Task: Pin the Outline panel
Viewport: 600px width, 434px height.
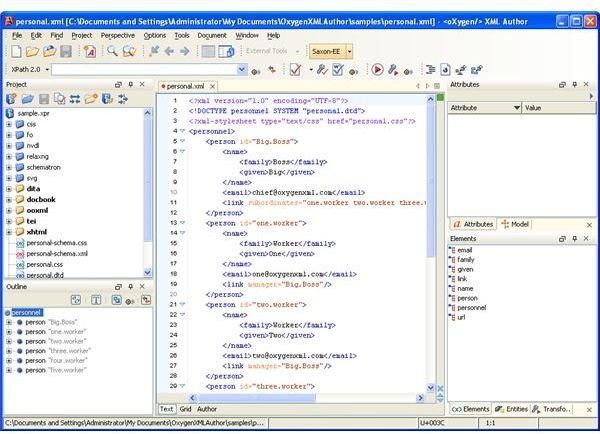Action: (x=130, y=286)
